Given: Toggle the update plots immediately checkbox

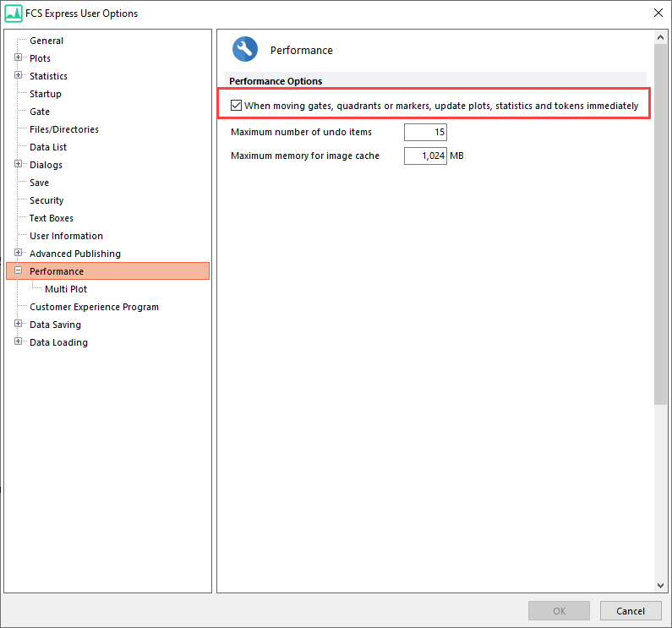Looking at the screenshot, I should pyautogui.click(x=236, y=105).
